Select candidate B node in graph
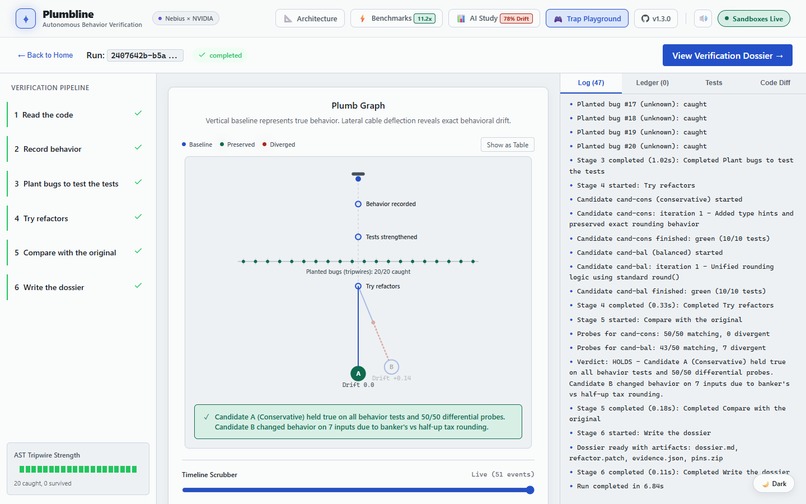This screenshot has height=504, width=806. [391, 367]
